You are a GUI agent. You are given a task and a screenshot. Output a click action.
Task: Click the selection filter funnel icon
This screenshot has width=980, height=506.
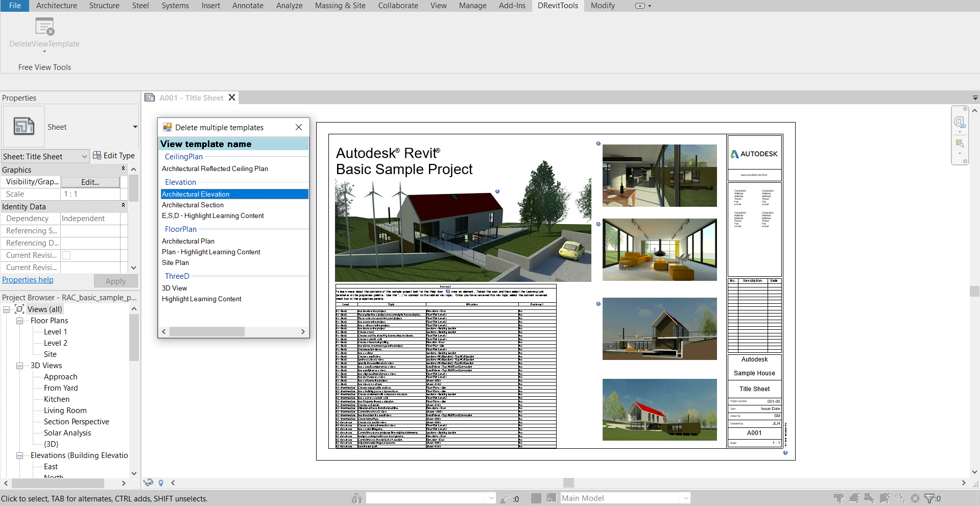(x=929, y=498)
